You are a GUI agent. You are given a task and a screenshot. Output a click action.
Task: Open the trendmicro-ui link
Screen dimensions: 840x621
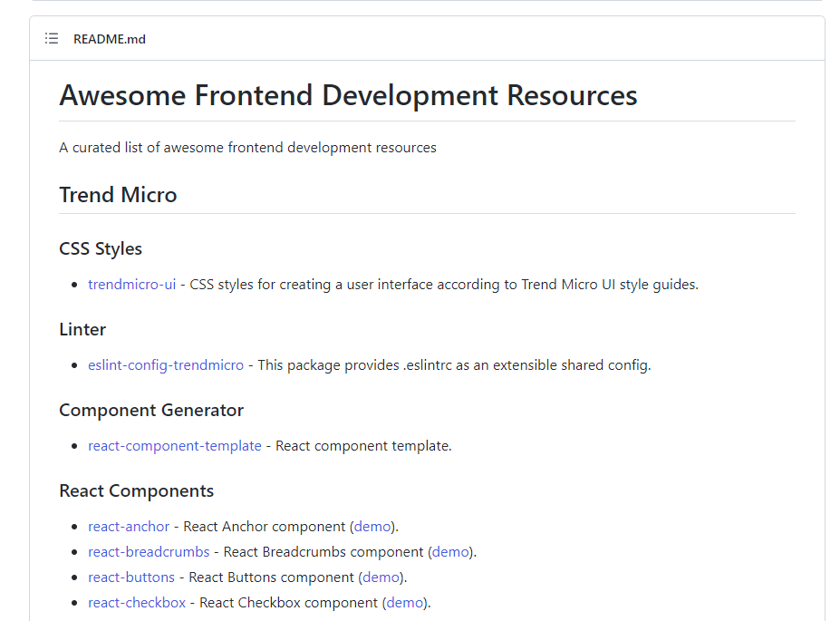pos(131,285)
